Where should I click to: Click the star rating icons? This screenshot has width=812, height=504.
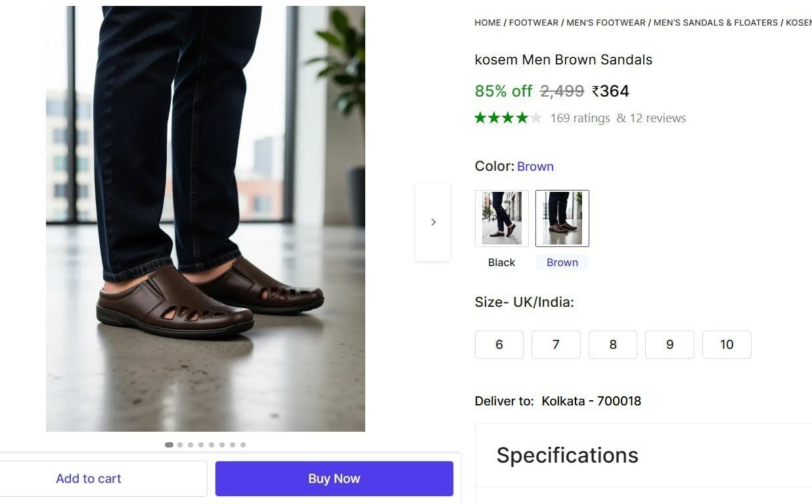[508, 118]
